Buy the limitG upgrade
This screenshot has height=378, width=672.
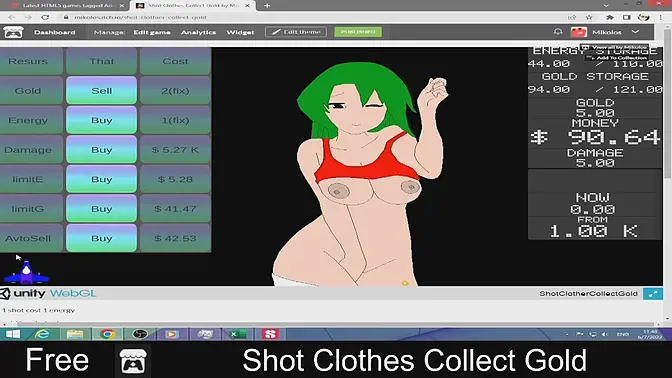[102, 209]
